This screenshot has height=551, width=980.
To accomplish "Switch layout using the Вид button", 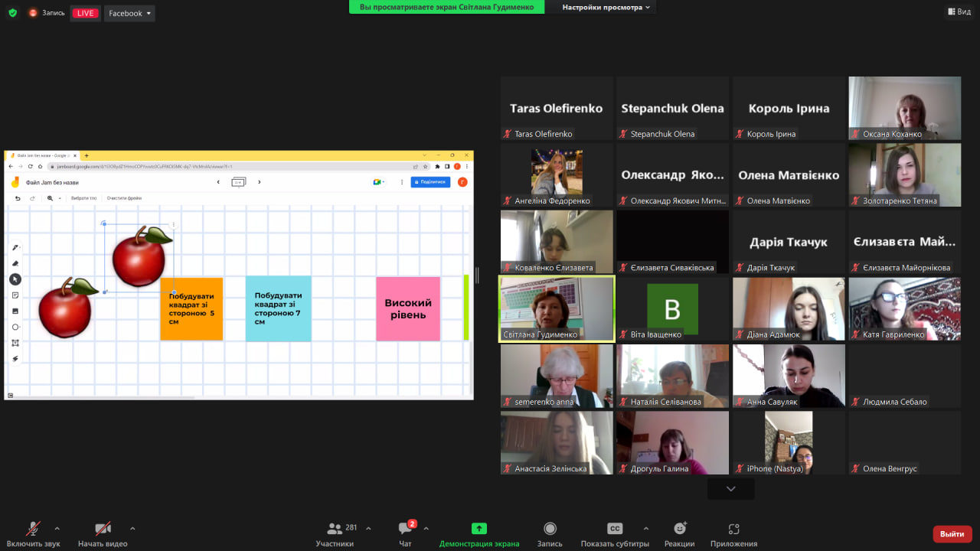I will pos(959,11).
